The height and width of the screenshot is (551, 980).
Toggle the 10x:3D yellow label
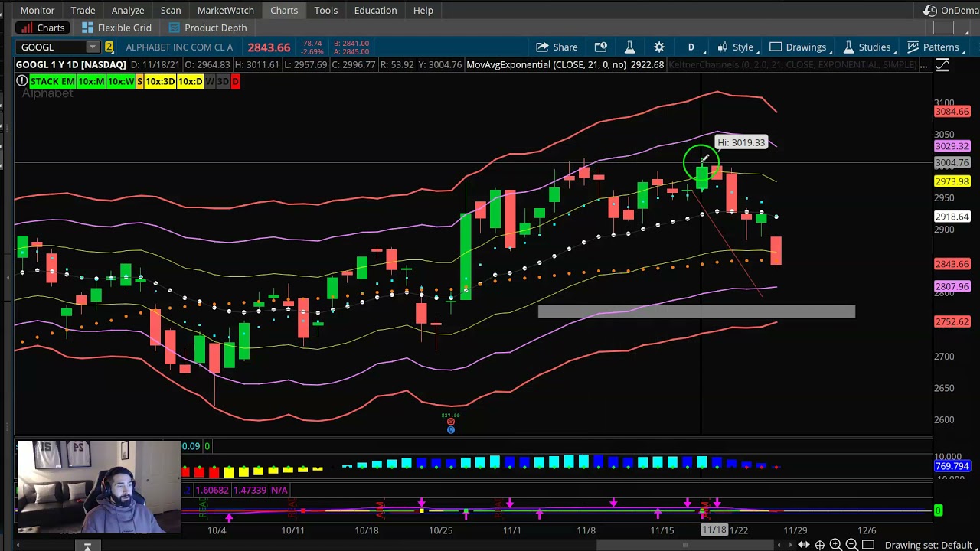pos(159,81)
